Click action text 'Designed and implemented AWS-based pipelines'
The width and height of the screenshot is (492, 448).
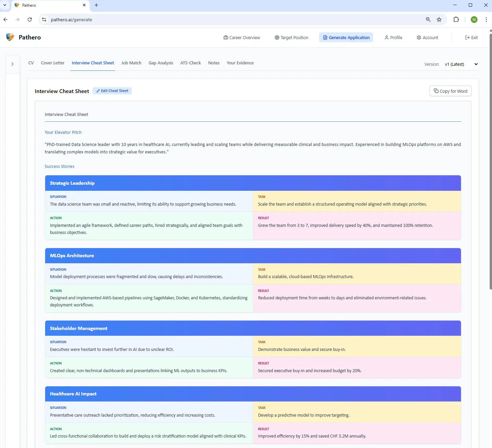149,301
